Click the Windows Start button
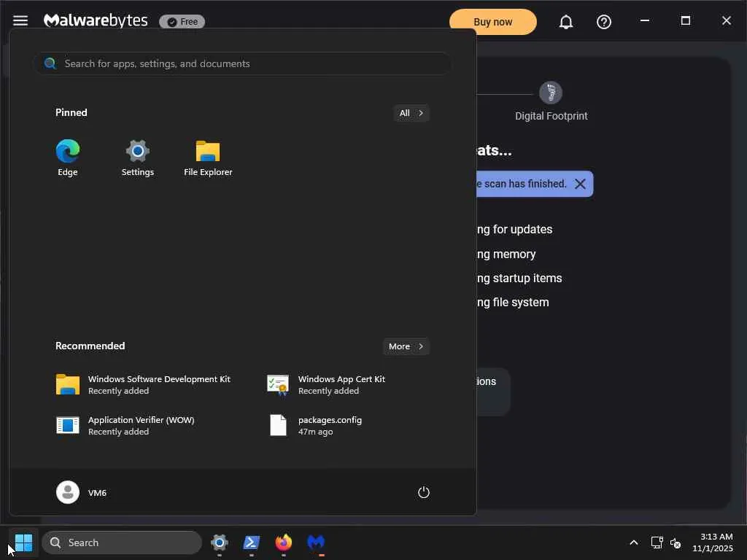Screen dimensions: 747x560 pos(23,542)
